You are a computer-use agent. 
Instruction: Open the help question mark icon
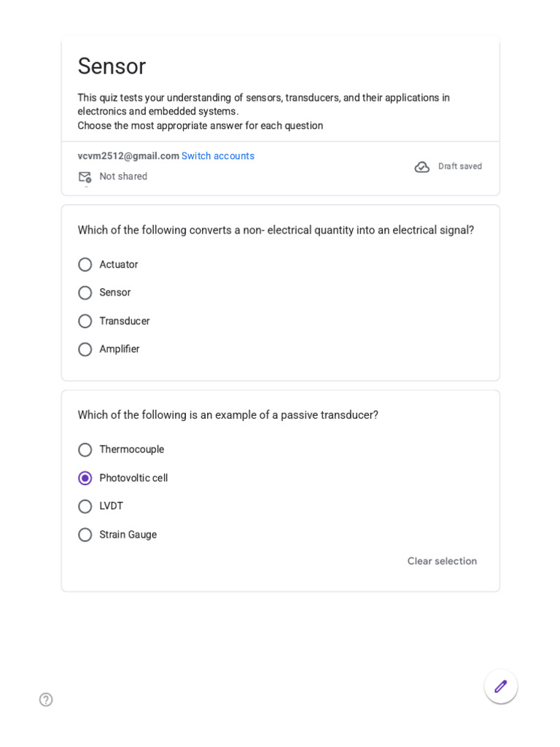[46, 700]
